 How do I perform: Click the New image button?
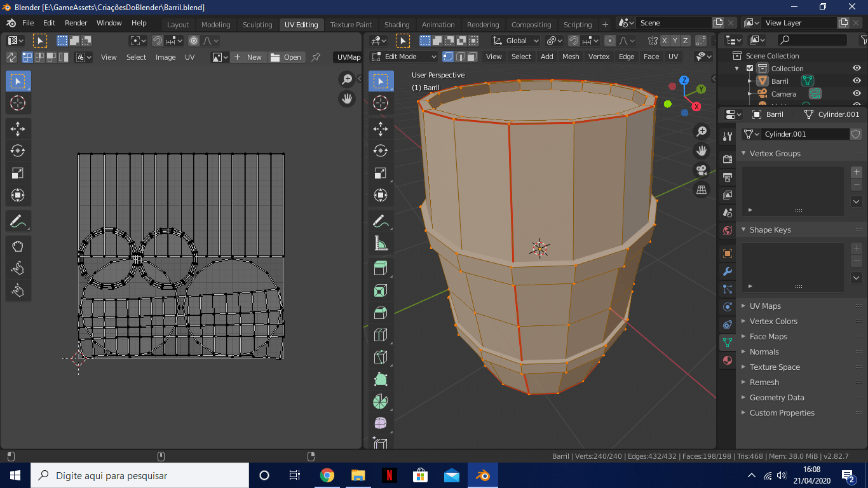tap(248, 57)
